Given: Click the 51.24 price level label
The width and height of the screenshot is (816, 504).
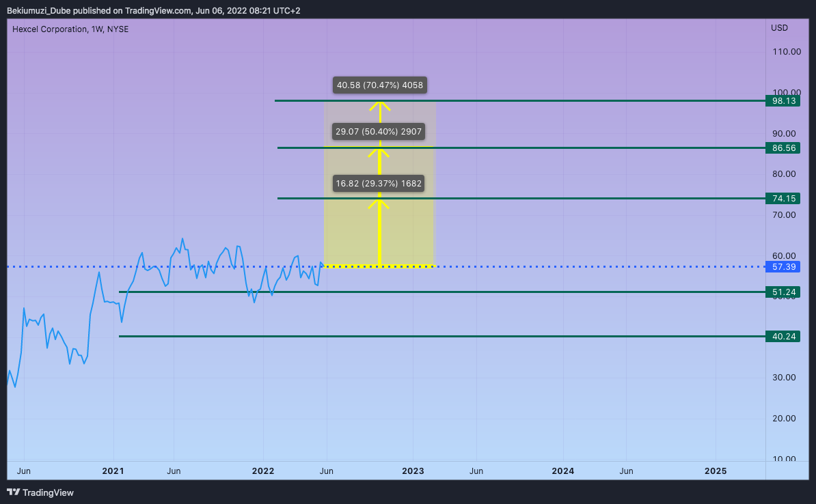Looking at the screenshot, I should 783,292.
